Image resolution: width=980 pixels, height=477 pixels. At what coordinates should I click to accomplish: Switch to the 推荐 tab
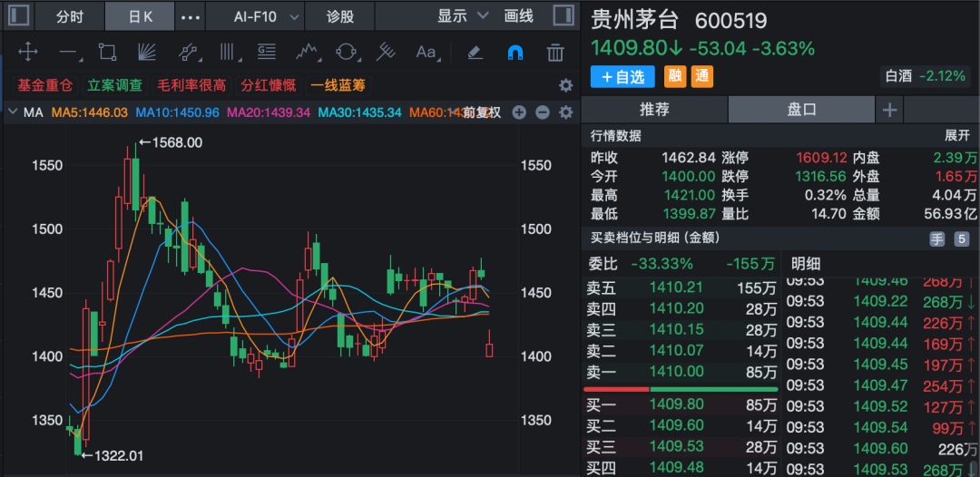click(x=654, y=110)
